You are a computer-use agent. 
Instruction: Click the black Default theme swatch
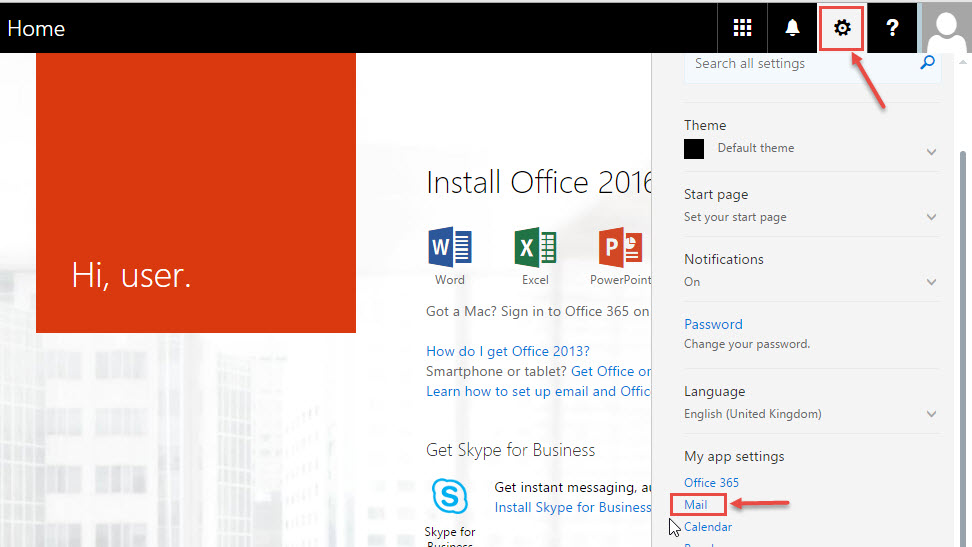click(694, 149)
